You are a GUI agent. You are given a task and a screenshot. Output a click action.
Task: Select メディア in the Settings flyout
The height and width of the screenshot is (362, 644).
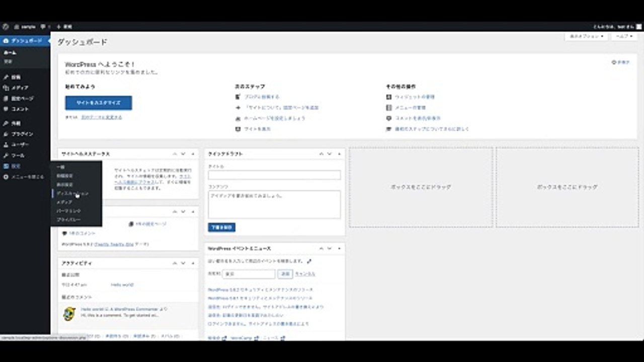click(64, 202)
